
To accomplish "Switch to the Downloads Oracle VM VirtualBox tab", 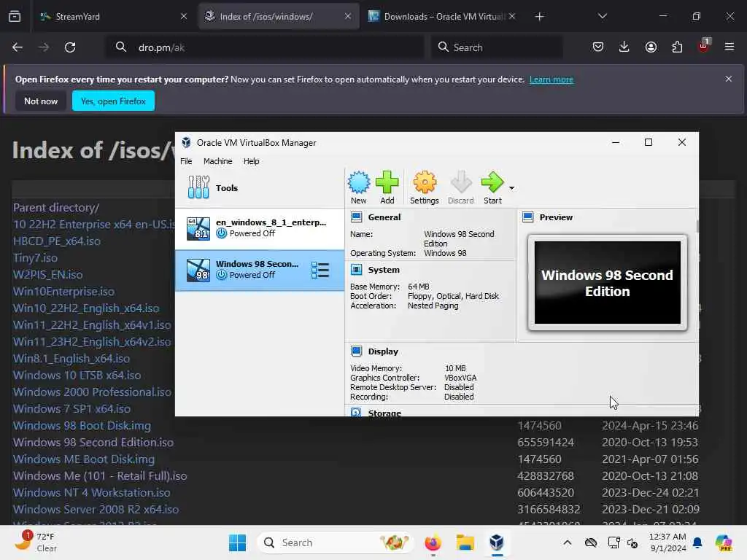I will tap(441, 17).
